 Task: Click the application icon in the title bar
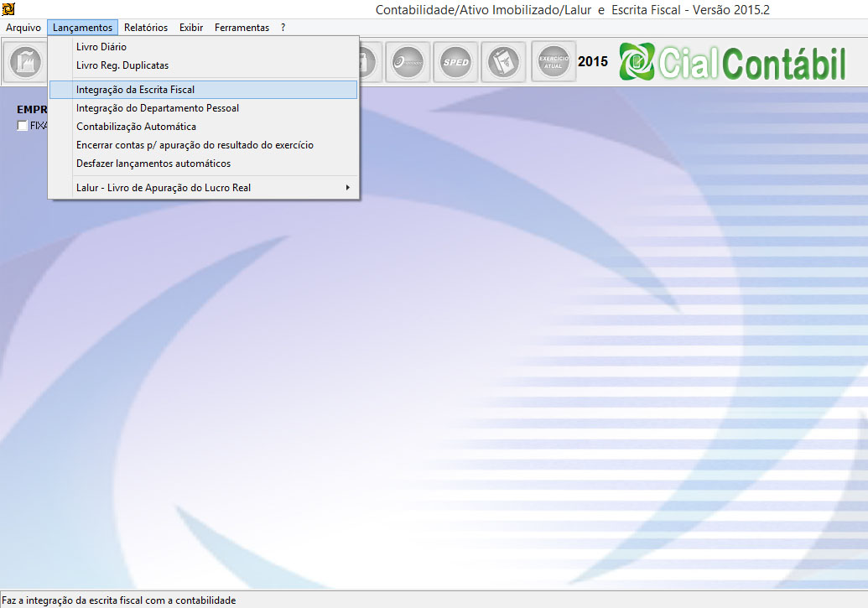9,9
